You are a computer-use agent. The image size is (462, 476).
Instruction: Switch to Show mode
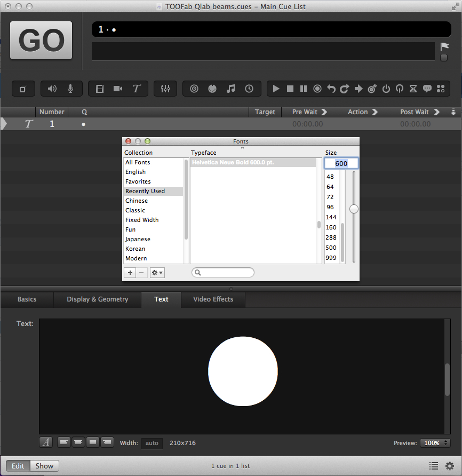(44, 466)
